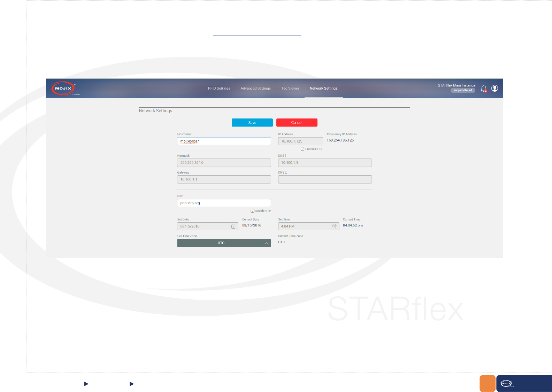Save the network settings

pyautogui.click(x=252, y=123)
